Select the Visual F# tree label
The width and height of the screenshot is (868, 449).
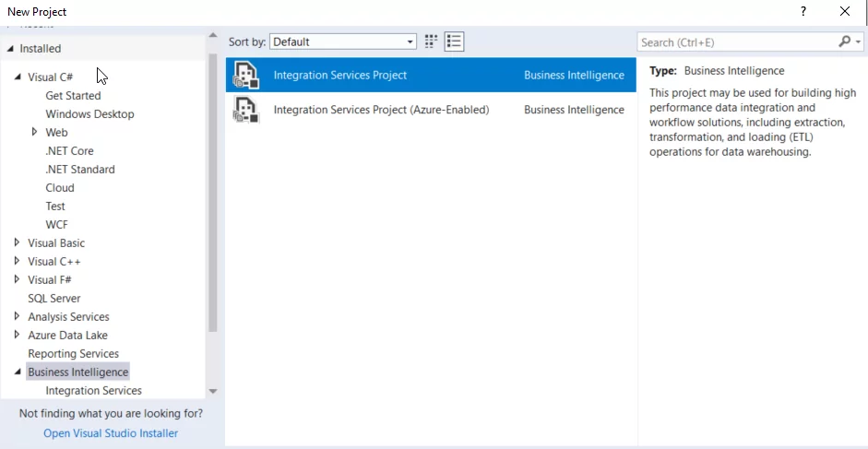click(50, 279)
